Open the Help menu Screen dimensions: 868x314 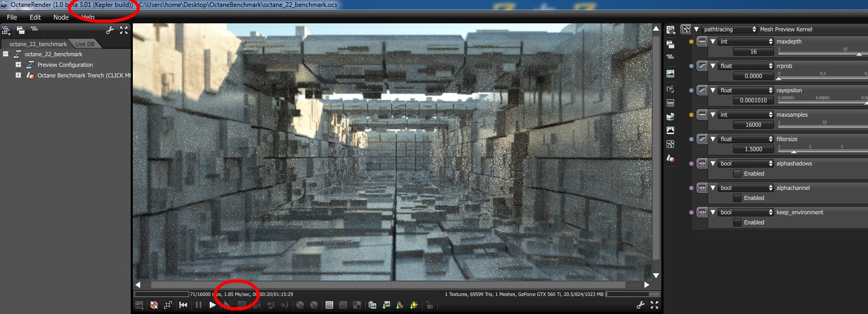tap(88, 17)
